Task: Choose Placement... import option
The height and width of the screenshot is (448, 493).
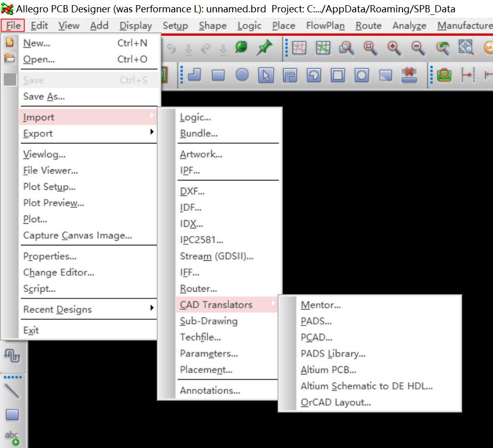Action: click(x=227, y=369)
